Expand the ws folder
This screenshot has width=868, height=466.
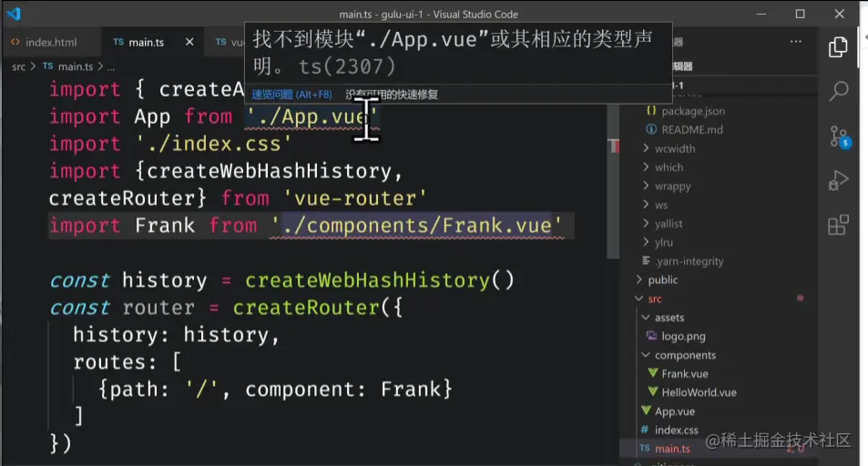point(661,206)
